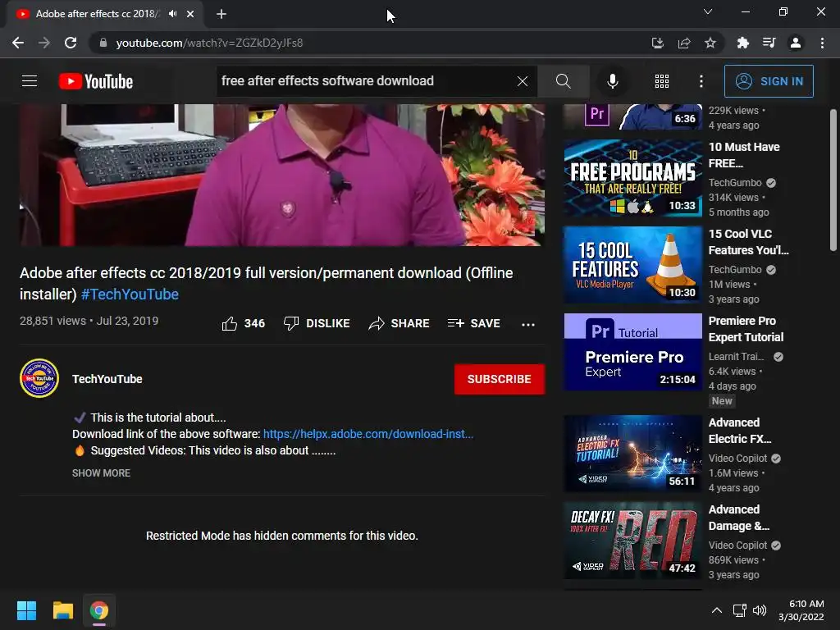Viewport: 840px width, 630px height.
Task: Open Chrome three-dot menu
Action: pyautogui.click(x=822, y=43)
